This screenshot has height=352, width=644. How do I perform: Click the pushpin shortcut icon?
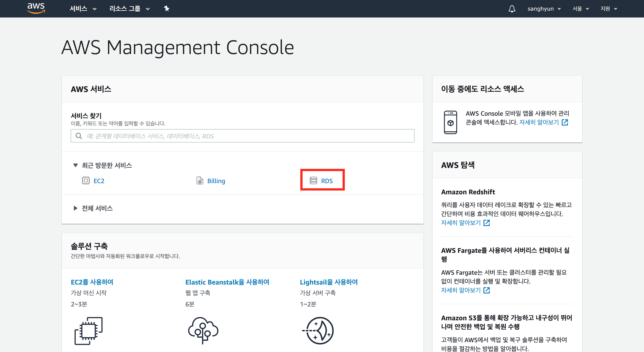click(167, 9)
